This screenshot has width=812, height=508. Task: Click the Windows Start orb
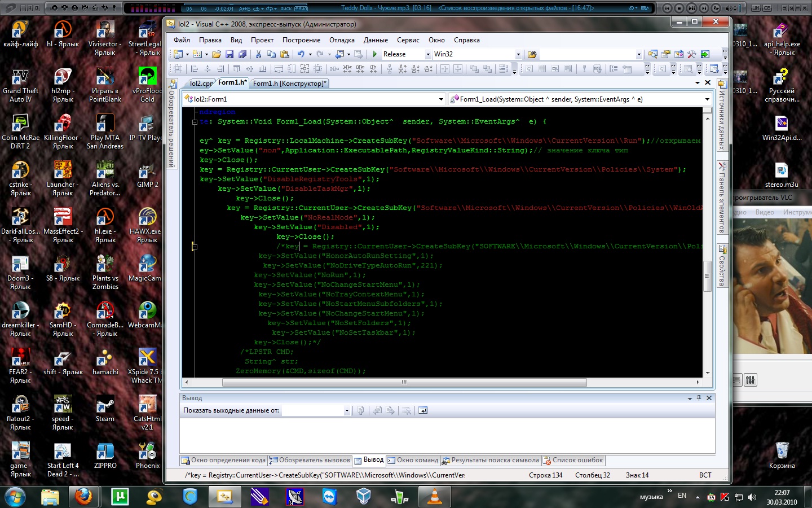(15, 497)
